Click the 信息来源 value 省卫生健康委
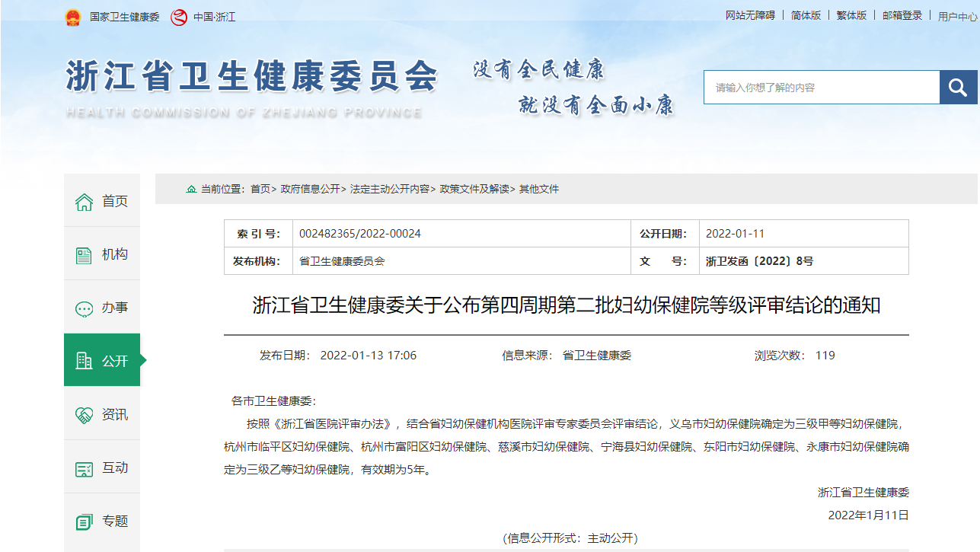980x552 pixels. point(597,356)
